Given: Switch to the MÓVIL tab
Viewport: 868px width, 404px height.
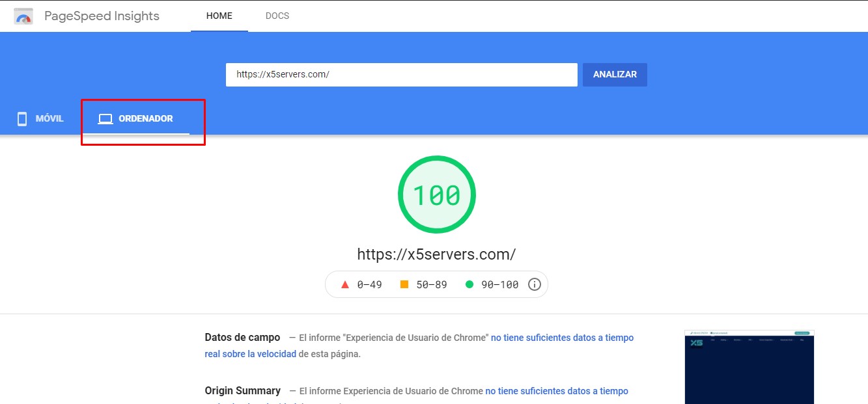Looking at the screenshot, I should [40, 118].
